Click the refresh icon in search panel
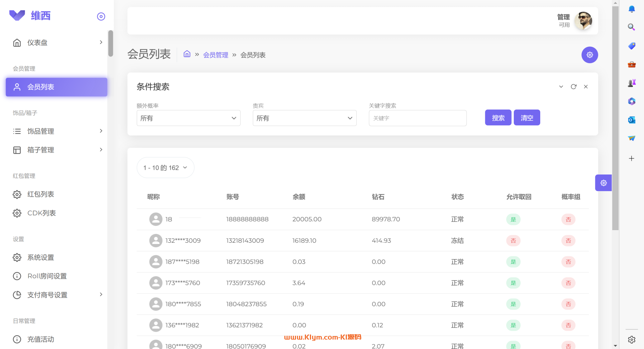Screen dimensions: 644x349 tap(574, 87)
